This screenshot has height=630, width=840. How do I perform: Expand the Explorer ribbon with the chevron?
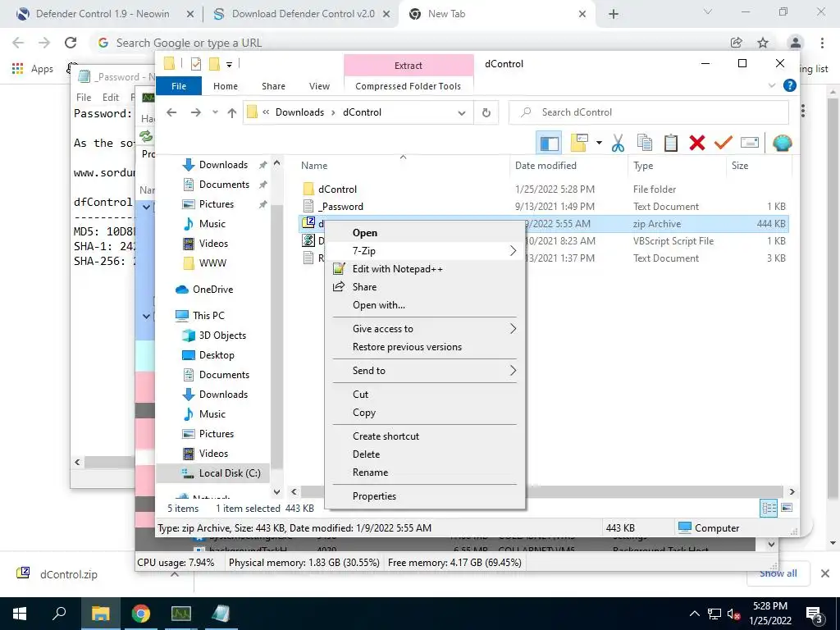coord(772,85)
